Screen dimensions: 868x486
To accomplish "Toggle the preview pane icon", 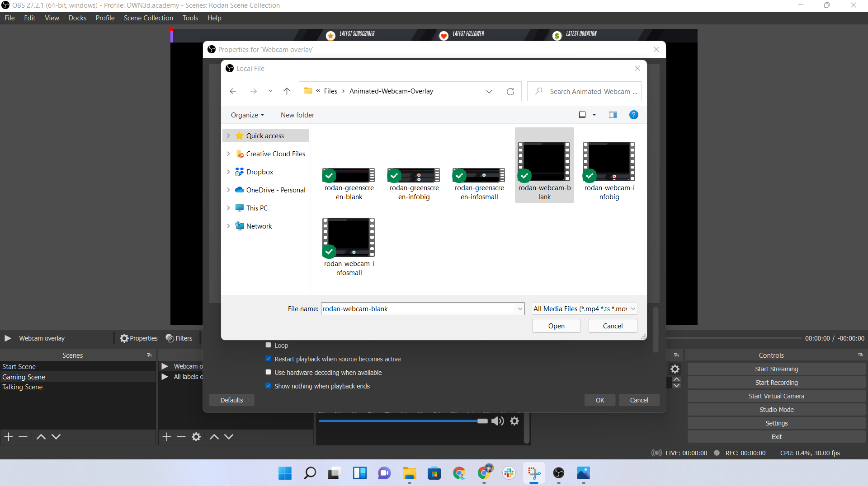I will [x=613, y=115].
